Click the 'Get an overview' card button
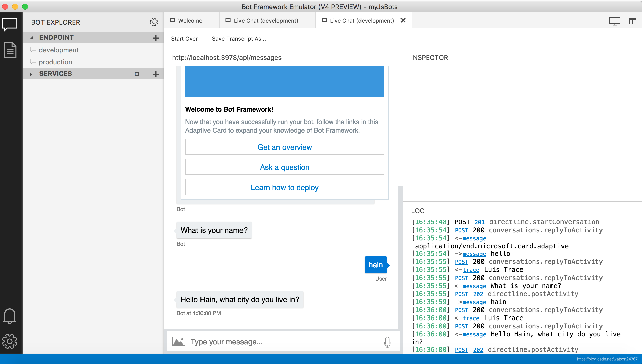This screenshot has width=642, height=364. pyautogui.click(x=284, y=147)
